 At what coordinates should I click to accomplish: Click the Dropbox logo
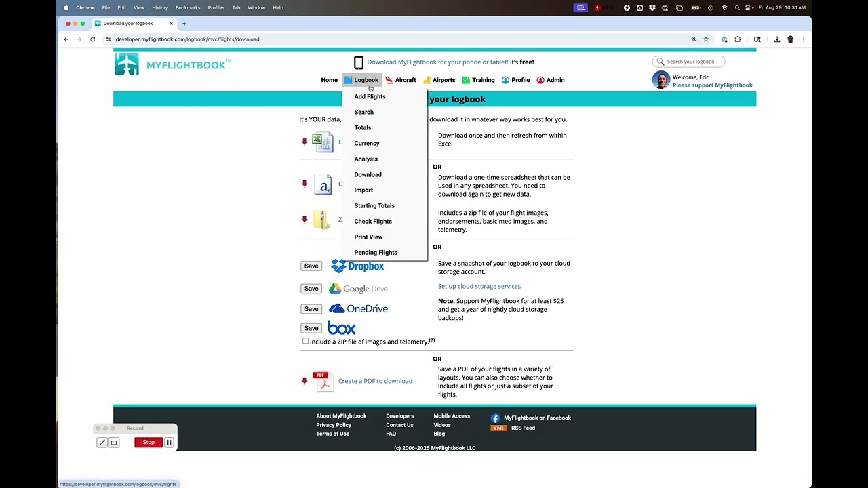click(x=357, y=266)
